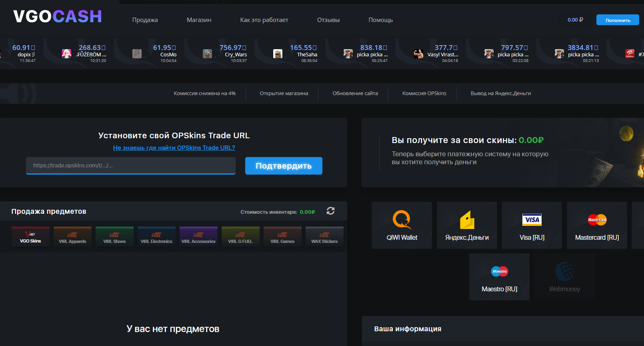Select the Webmoney payment option
The height and width of the screenshot is (346, 644).
pos(564,277)
